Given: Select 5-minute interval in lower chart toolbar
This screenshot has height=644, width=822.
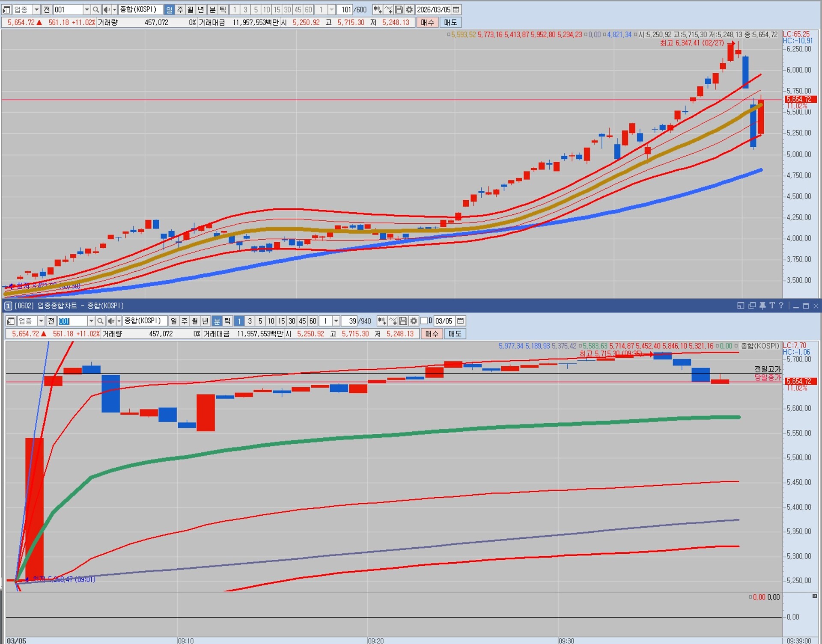Looking at the screenshot, I should click(260, 321).
